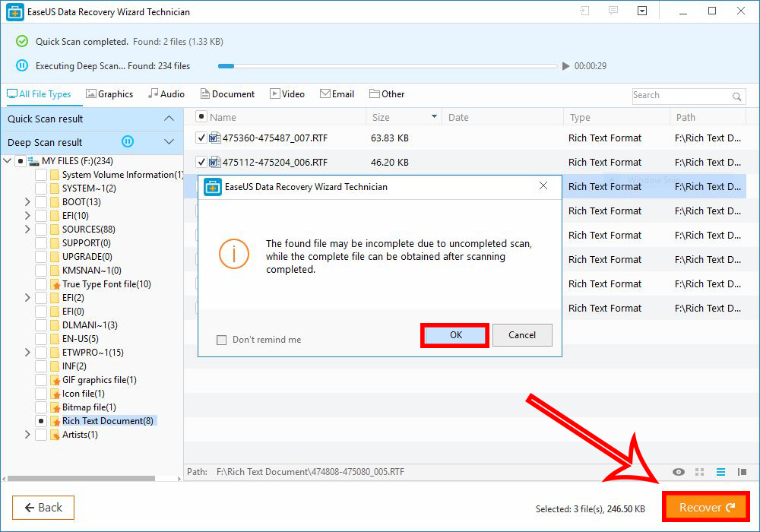This screenshot has height=532, width=760.
Task: Enable the Don't remind me checkbox
Action: coord(222,340)
